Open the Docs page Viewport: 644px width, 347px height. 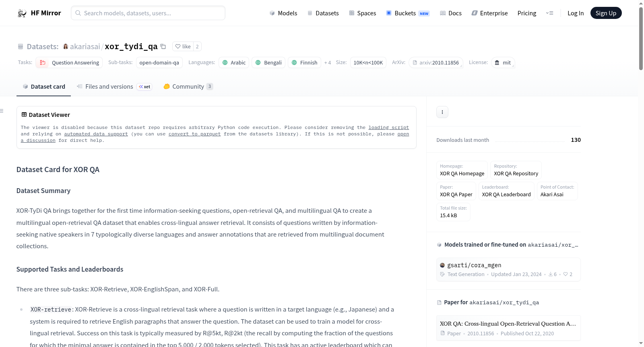[x=451, y=13]
